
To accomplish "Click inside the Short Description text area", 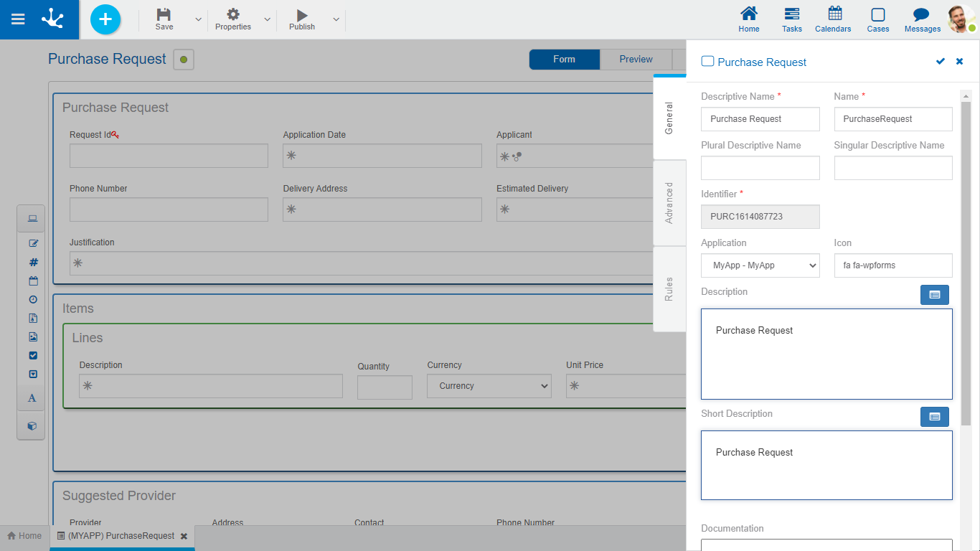I will (x=826, y=466).
